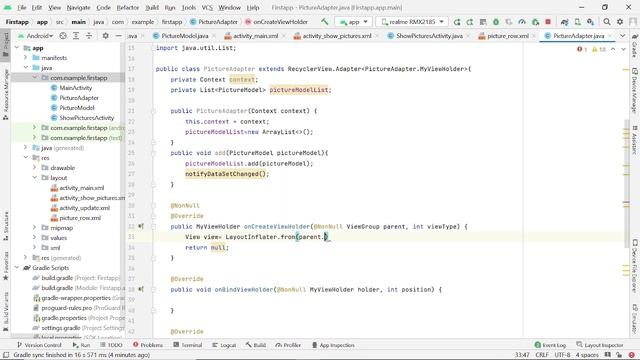Open the Device Manager toolbar icon
Image resolution: width=640 pixels, height=360 pixels.
578,22
